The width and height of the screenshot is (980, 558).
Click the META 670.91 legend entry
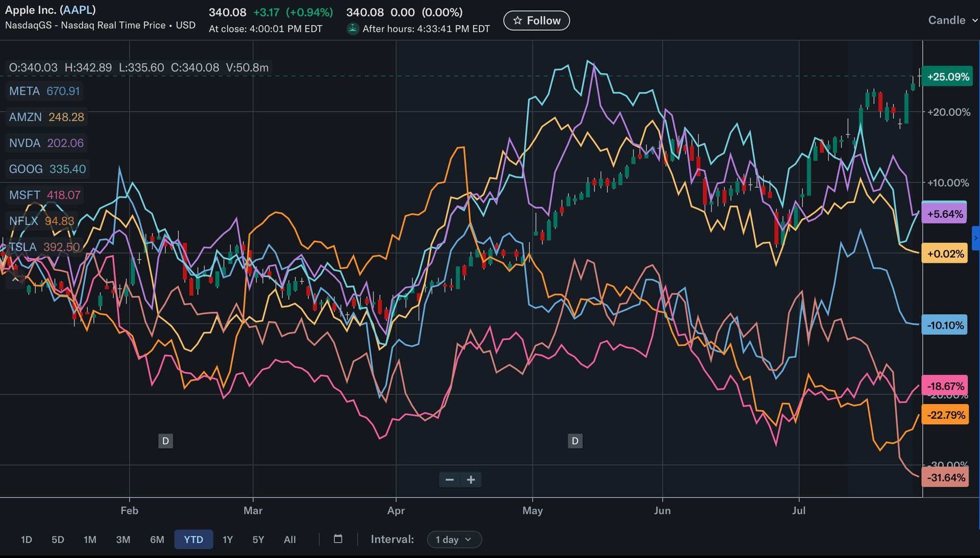pos(44,91)
